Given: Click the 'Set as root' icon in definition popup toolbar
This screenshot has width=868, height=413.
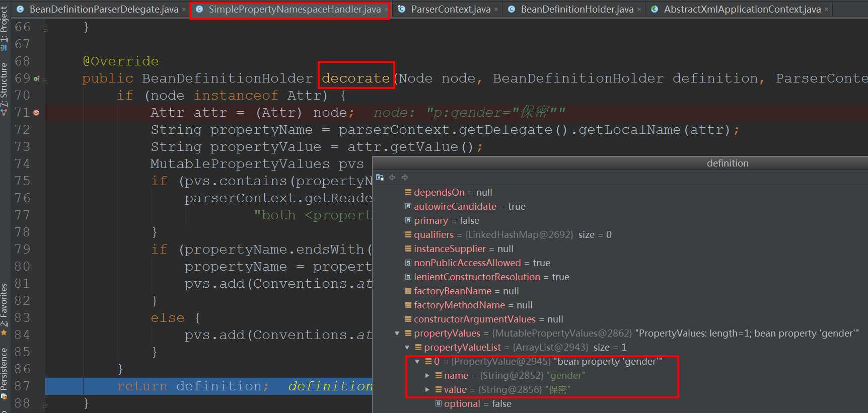Looking at the screenshot, I should tap(380, 177).
